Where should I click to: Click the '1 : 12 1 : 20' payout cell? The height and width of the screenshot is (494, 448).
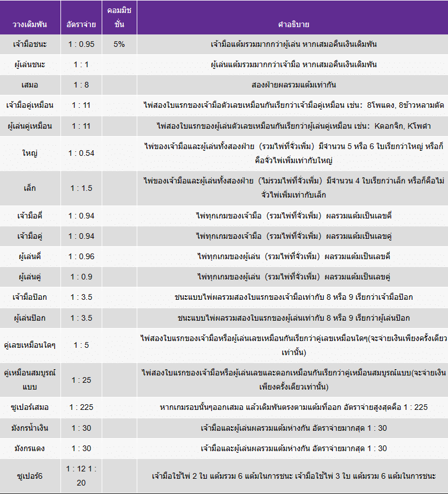(x=81, y=476)
